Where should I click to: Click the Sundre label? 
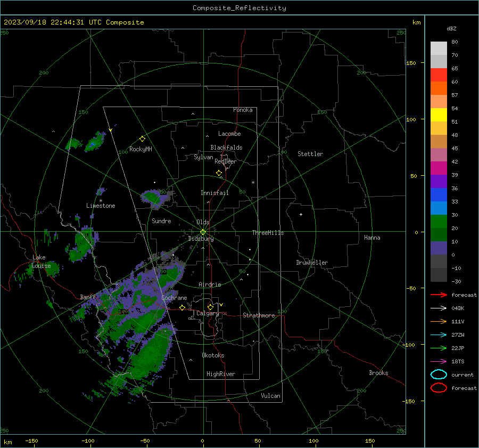[161, 221]
